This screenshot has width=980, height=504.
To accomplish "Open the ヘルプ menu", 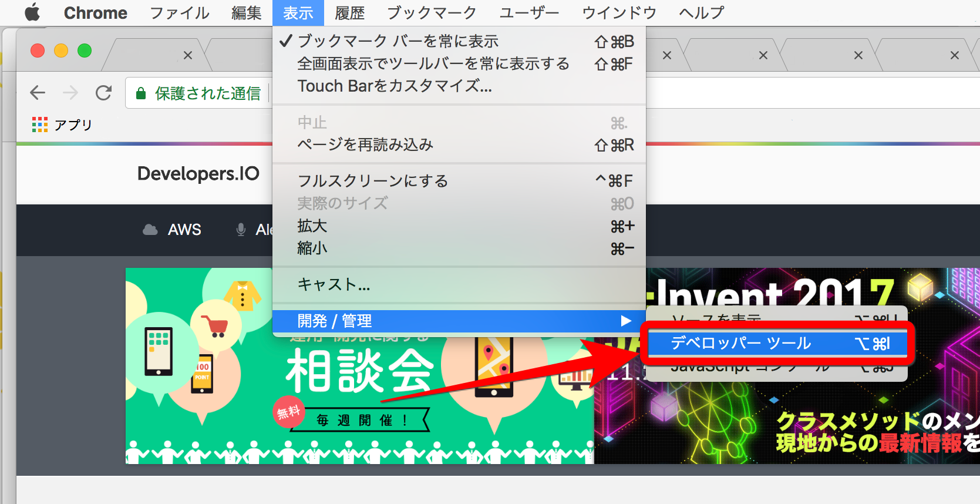I will pyautogui.click(x=701, y=13).
